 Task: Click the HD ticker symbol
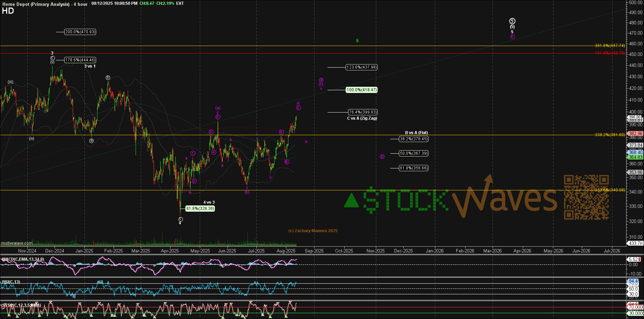click(x=8, y=11)
